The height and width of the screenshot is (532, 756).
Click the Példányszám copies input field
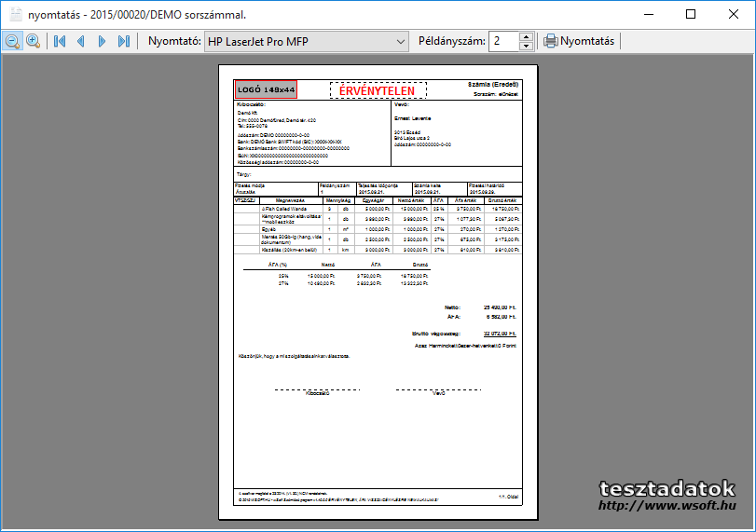tap(503, 41)
